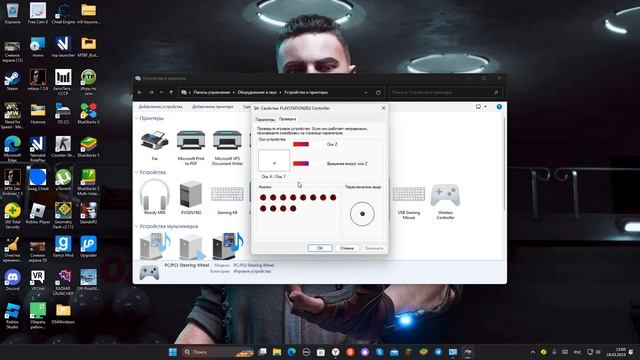Switch to the Parameters tab in dialog

[265, 120]
